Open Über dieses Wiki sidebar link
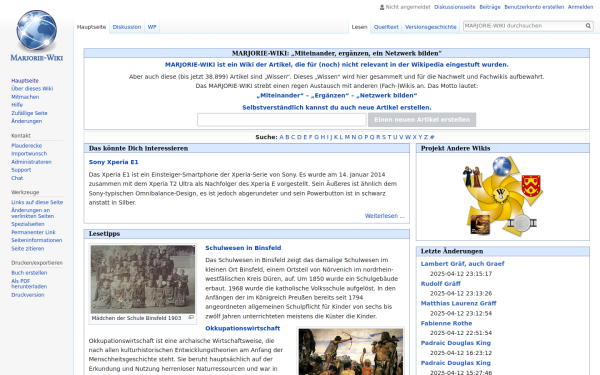600x375 pixels. pos(32,88)
